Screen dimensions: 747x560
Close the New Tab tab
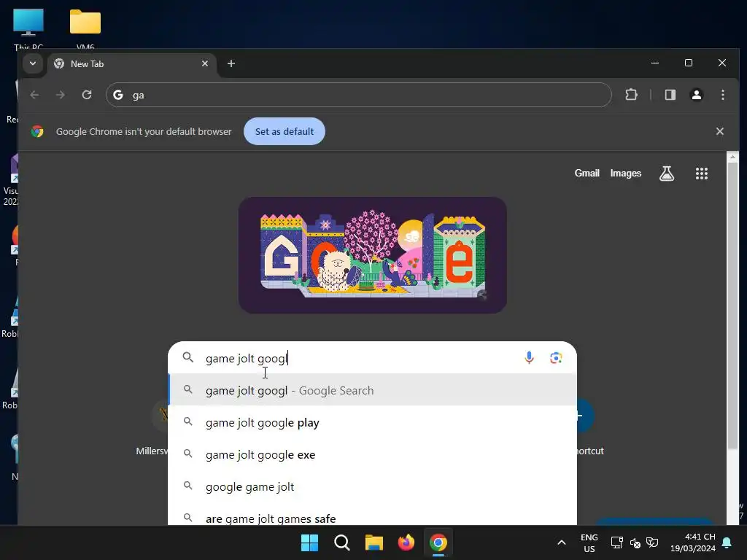click(205, 63)
